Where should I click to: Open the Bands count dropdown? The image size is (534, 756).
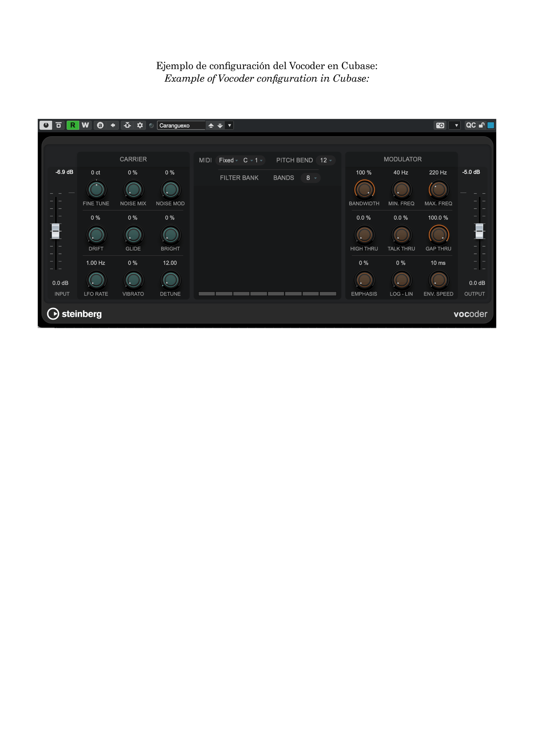click(x=311, y=178)
